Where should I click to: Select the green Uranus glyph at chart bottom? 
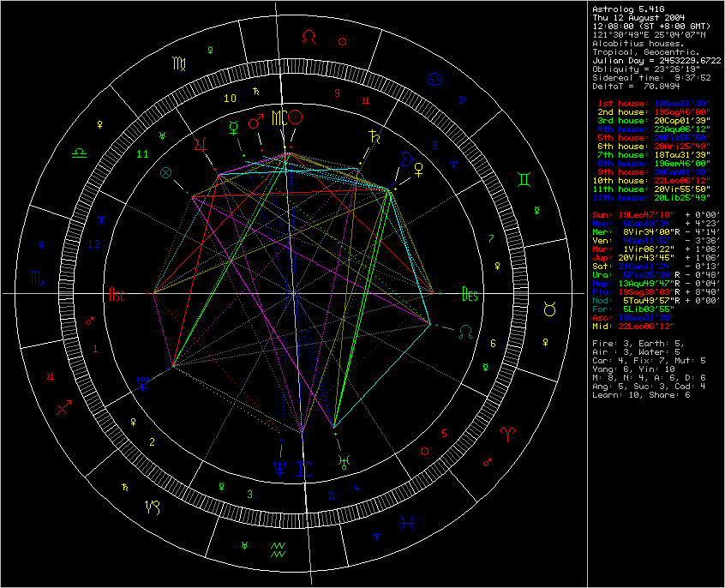tap(344, 461)
